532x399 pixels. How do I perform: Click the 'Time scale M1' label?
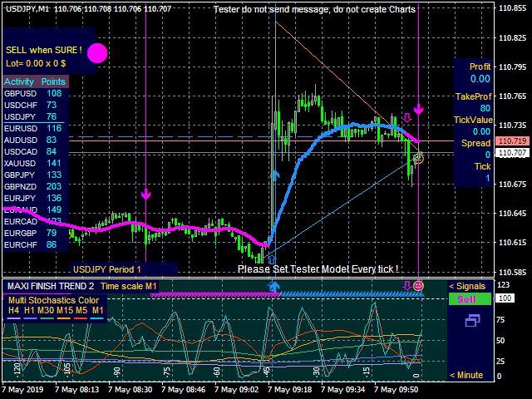pyautogui.click(x=128, y=286)
